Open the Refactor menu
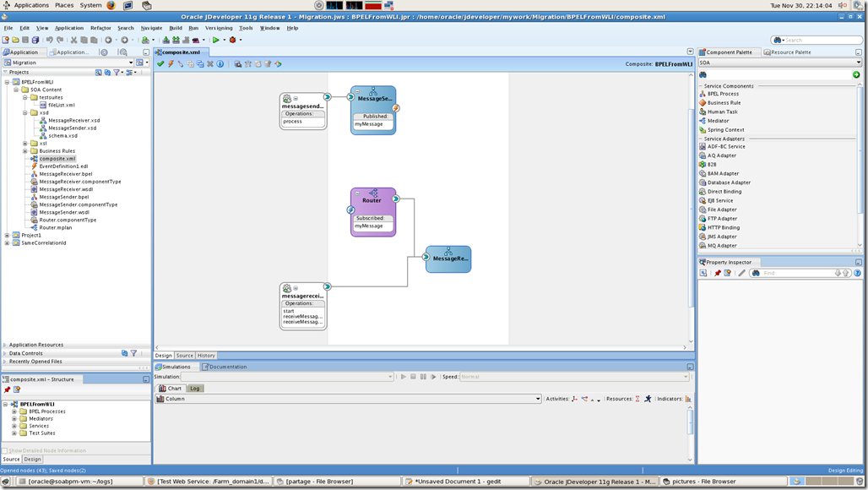The height and width of the screenshot is (490, 868). pyautogui.click(x=100, y=28)
